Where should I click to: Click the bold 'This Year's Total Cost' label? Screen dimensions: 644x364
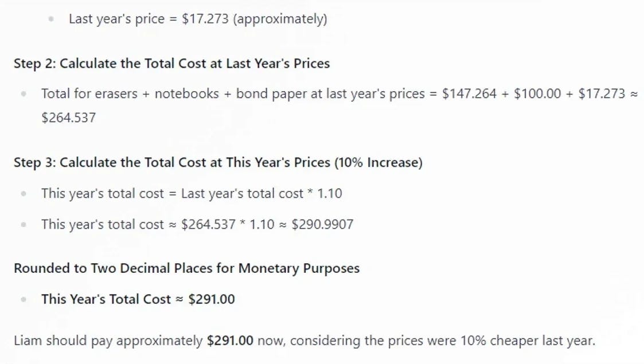tap(106, 299)
